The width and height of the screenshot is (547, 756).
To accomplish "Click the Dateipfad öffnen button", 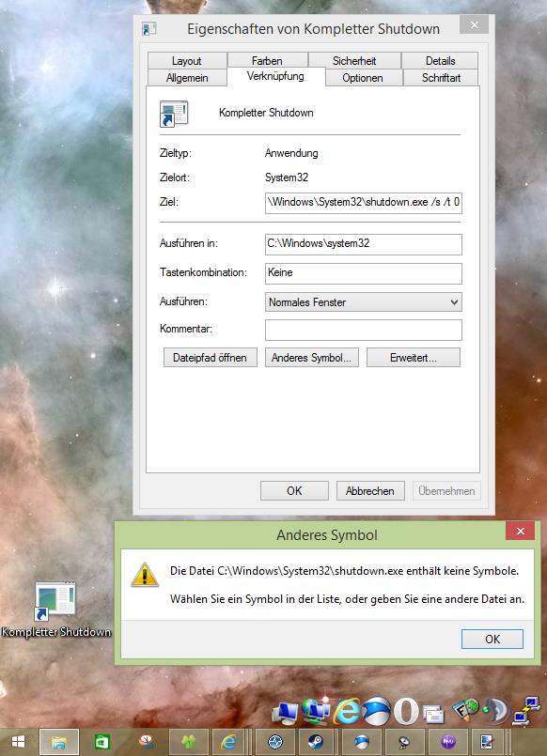I will 210,358.
